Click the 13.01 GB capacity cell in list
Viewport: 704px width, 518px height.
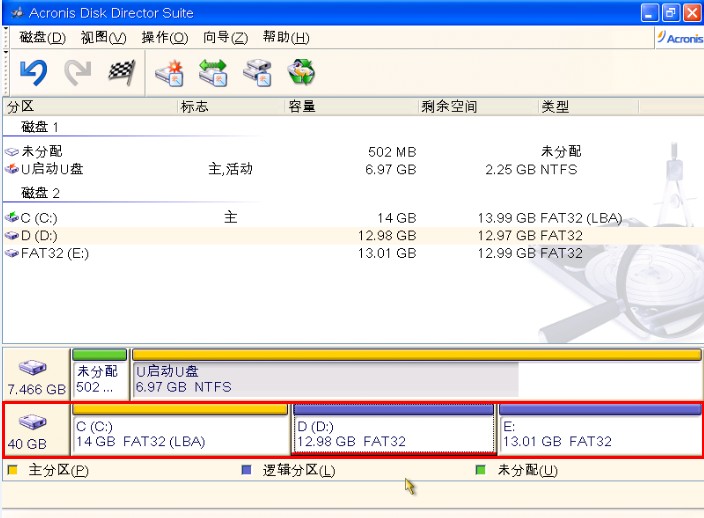(387, 253)
